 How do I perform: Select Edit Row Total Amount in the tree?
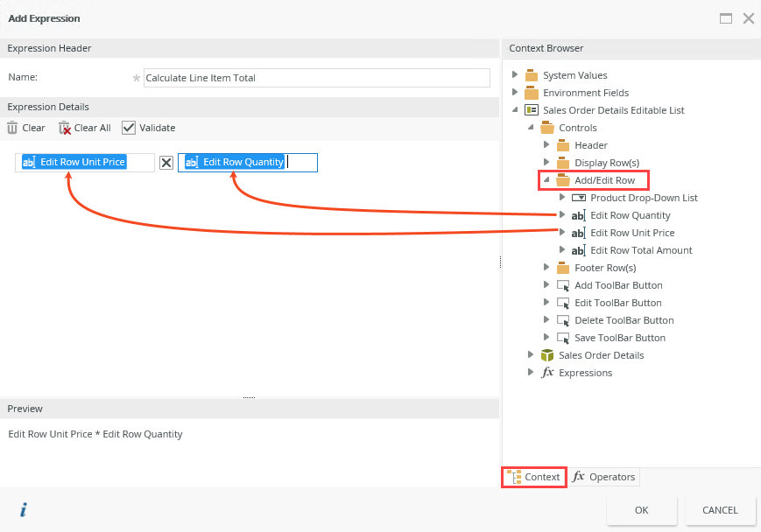tap(641, 250)
